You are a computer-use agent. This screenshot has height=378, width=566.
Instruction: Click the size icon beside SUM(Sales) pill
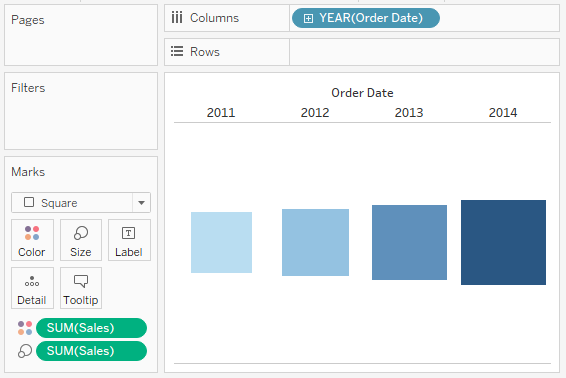click(x=25, y=351)
